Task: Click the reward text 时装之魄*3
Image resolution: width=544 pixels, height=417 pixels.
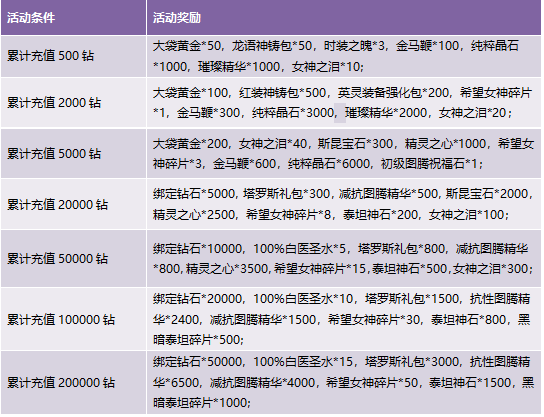Action: coord(354,46)
